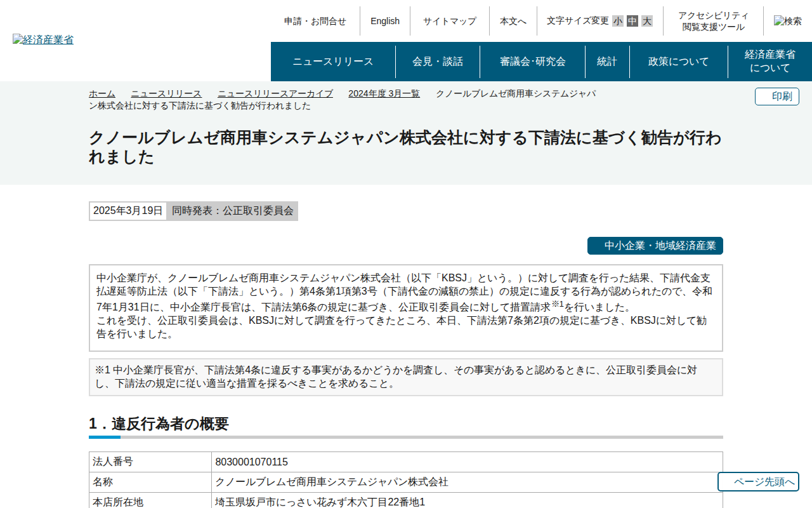Open 統計 menu
Viewport: 812px width, 508px height.
tap(607, 62)
